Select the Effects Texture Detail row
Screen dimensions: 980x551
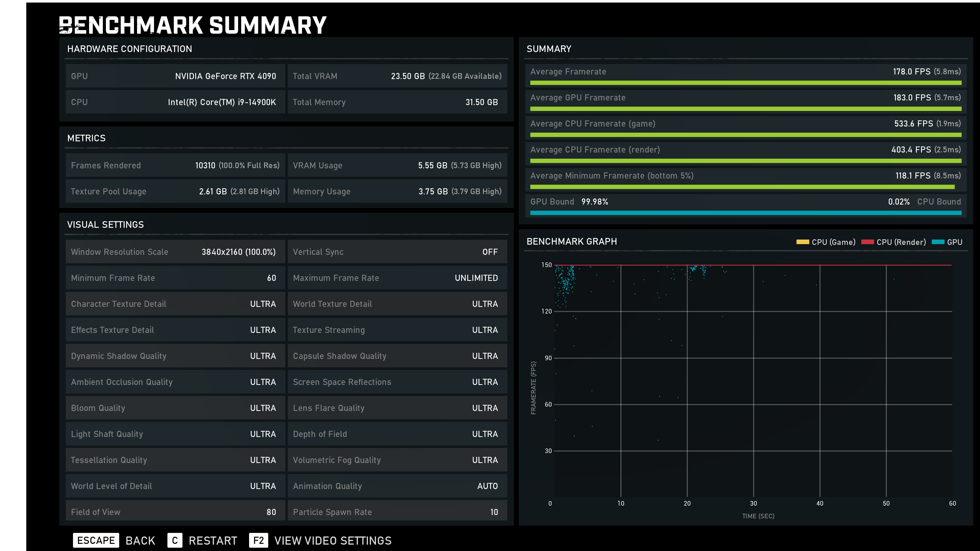[175, 330]
